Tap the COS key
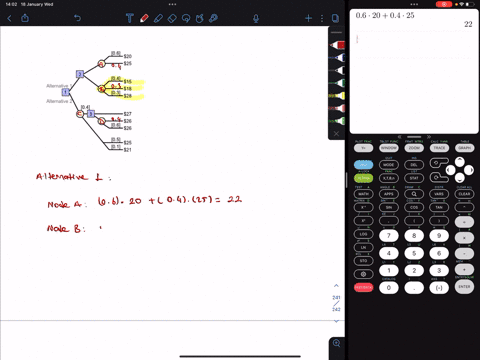This screenshot has height=360, width=480. point(414,207)
